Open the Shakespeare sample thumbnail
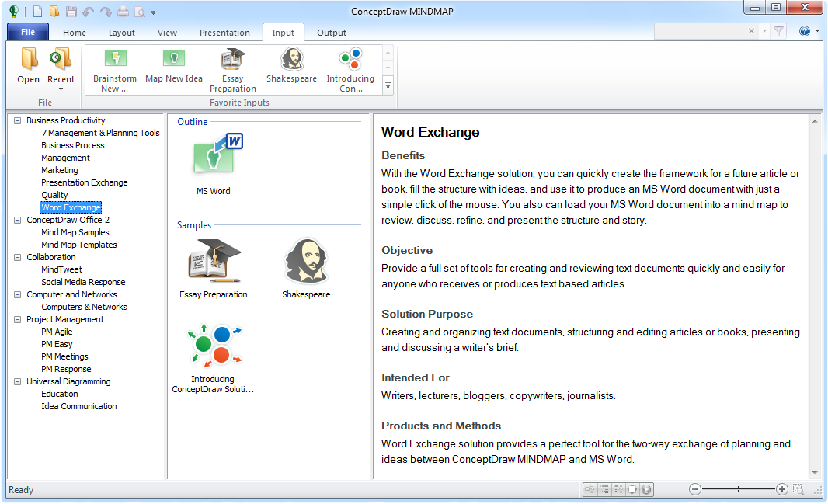This screenshot has width=828, height=504. (306, 269)
